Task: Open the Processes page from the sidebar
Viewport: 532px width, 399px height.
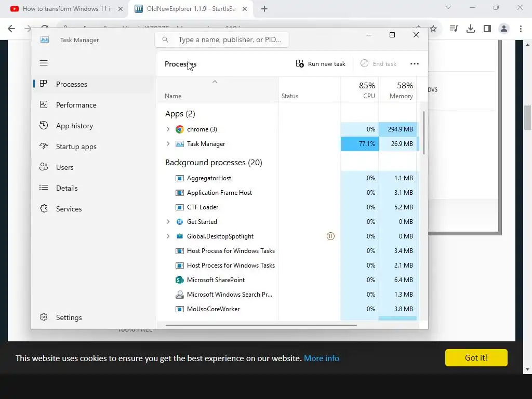Action: [x=94, y=84]
